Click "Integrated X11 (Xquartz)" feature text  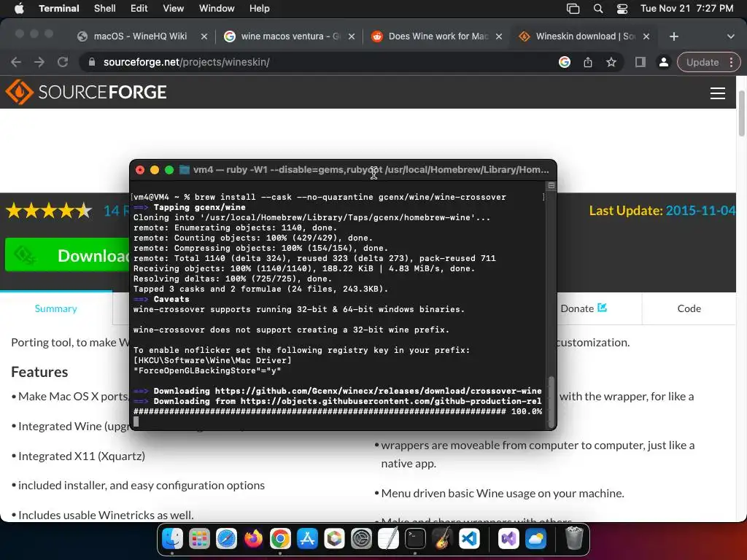point(82,456)
